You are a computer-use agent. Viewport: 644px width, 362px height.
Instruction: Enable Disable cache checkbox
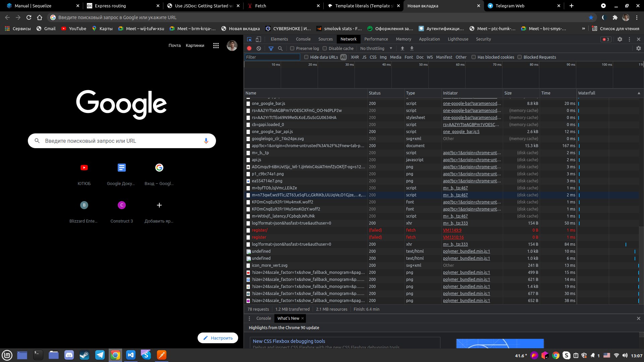pos(325,48)
